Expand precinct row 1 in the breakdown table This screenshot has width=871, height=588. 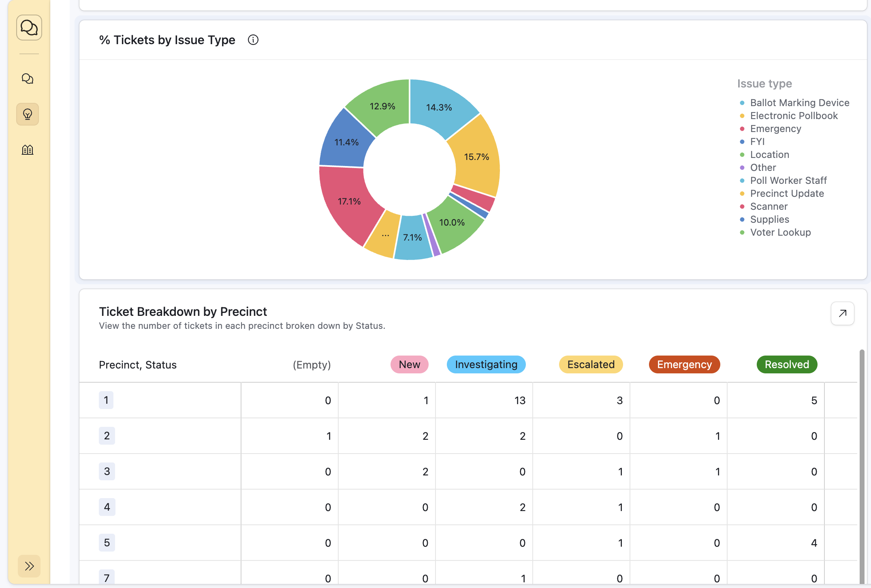tap(106, 400)
